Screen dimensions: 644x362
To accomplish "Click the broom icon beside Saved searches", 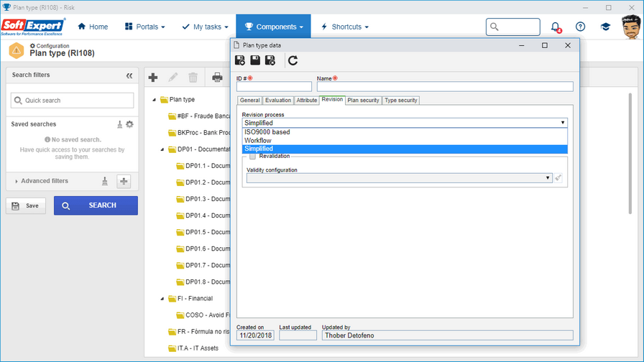I will pos(119,124).
